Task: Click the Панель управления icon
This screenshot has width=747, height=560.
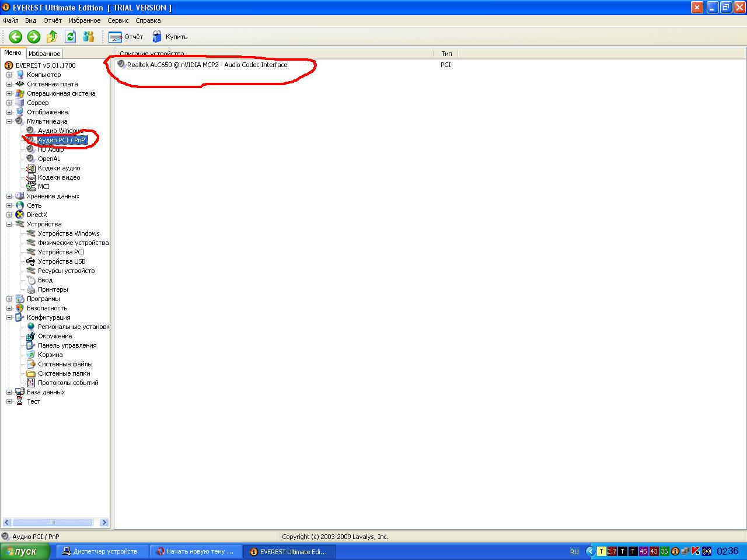Action: point(31,345)
